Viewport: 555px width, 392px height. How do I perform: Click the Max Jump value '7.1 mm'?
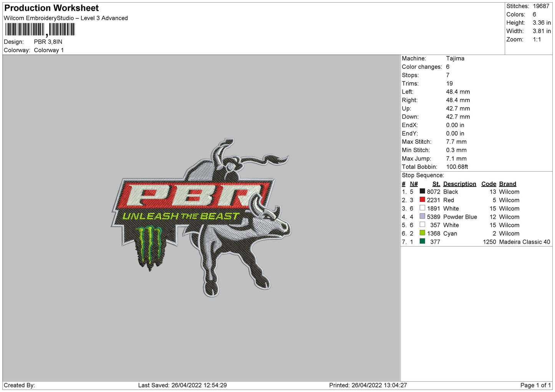tap(456, 159)
